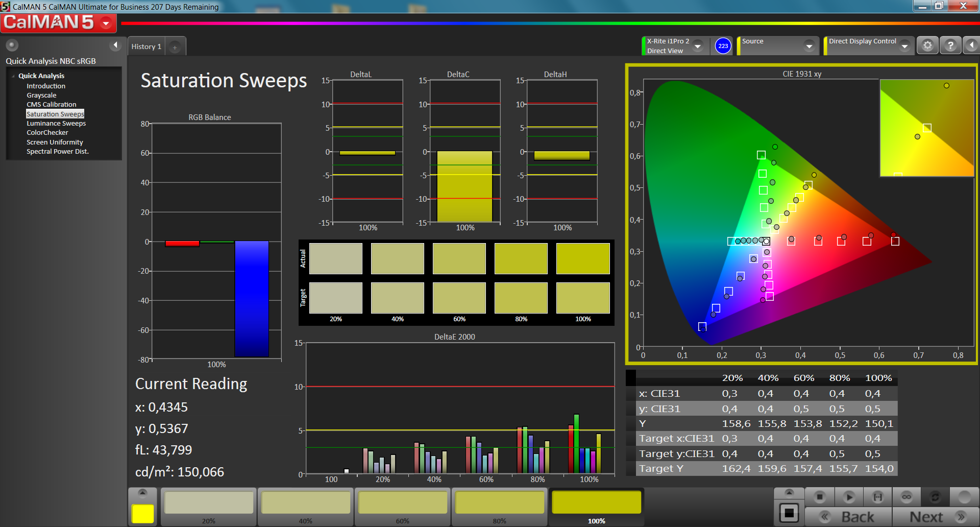Click the refresh loop icon
The width and height of the screenshot is (980, 527).
click(935, 497)
